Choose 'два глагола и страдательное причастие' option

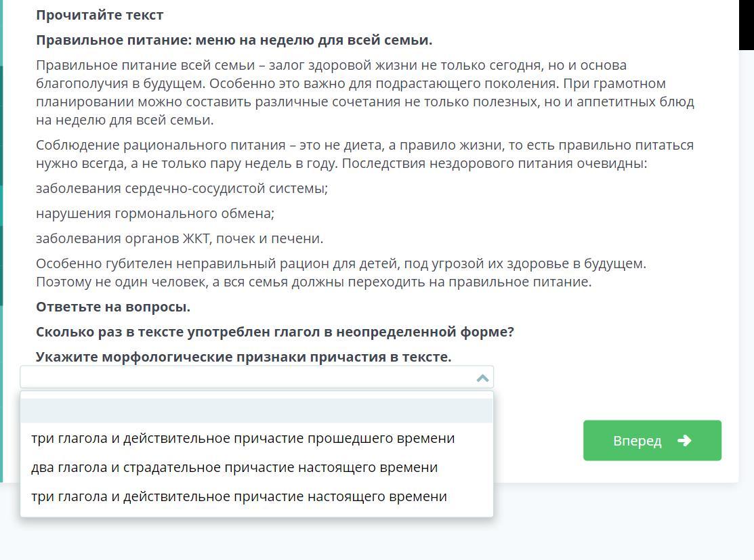coord(234,467)
